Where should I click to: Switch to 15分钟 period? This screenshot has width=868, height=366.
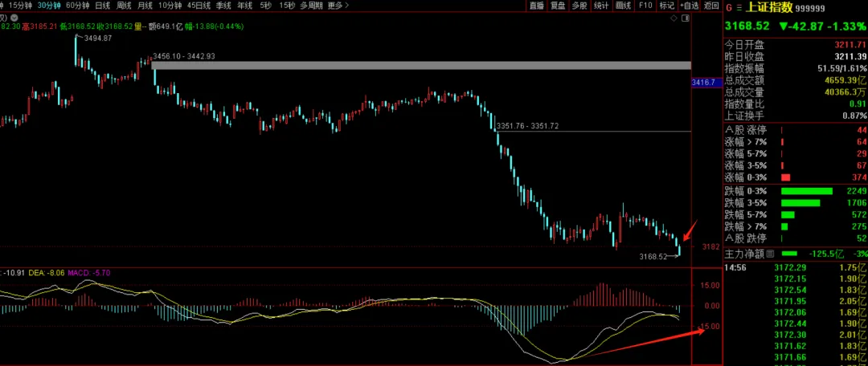click(x=20, y=6)
